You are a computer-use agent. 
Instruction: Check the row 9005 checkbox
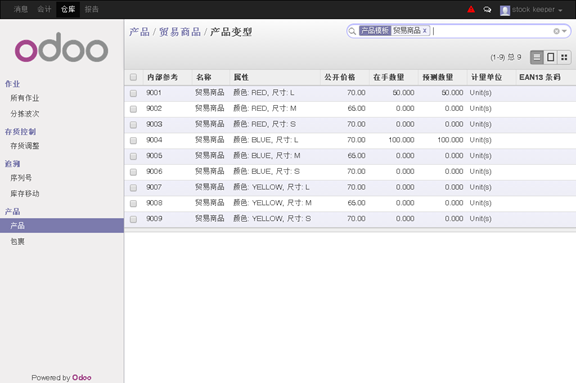point(133,156)
